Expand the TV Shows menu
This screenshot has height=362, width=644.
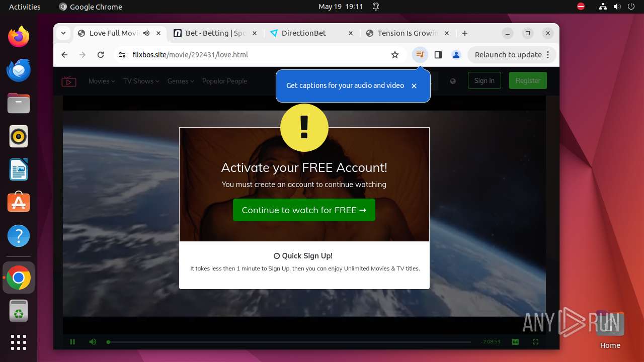[x=141, y=81]
